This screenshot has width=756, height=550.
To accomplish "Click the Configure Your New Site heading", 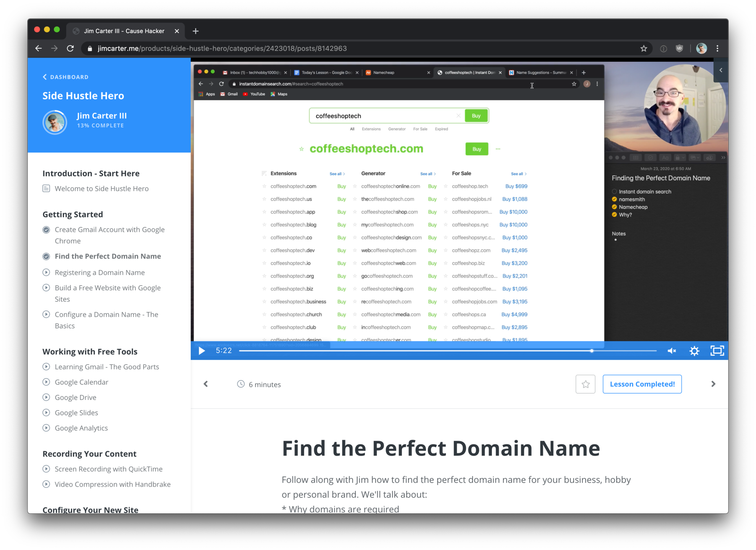I will (x=90, y=510).
